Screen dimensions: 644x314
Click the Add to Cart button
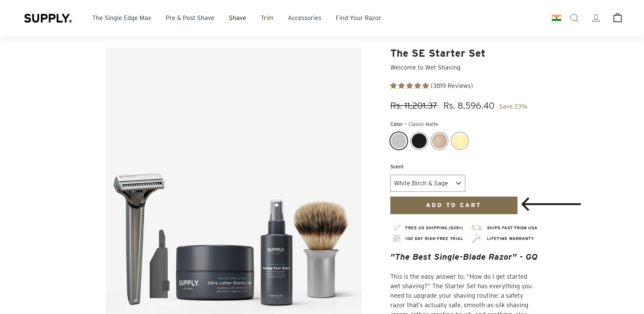click(454, 205)
